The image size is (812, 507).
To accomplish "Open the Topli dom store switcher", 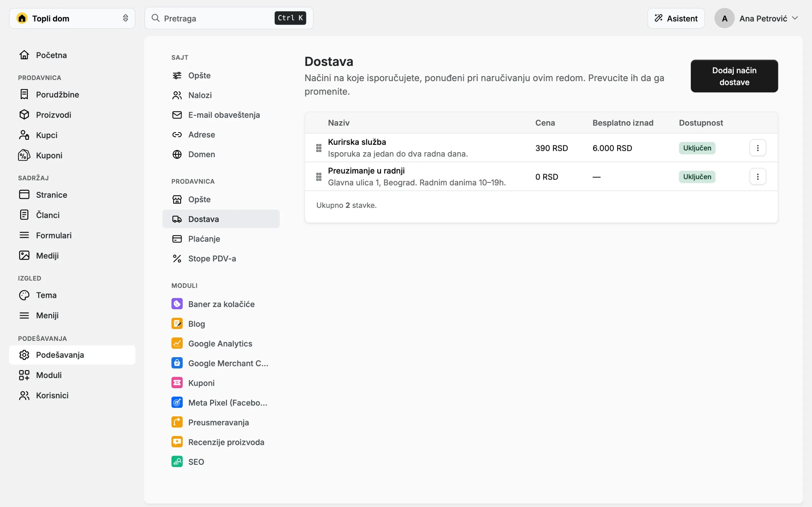I will coord(72,18).
